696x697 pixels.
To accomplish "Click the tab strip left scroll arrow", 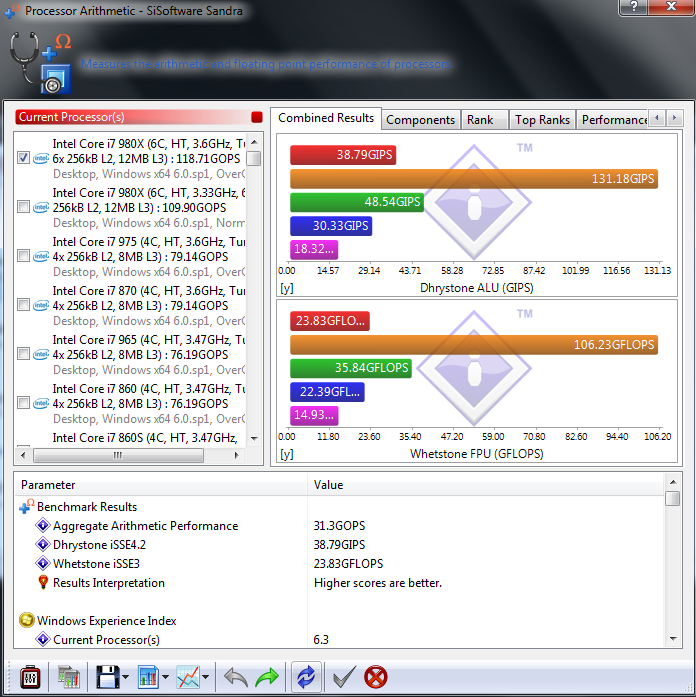I will tap(657, 118).
